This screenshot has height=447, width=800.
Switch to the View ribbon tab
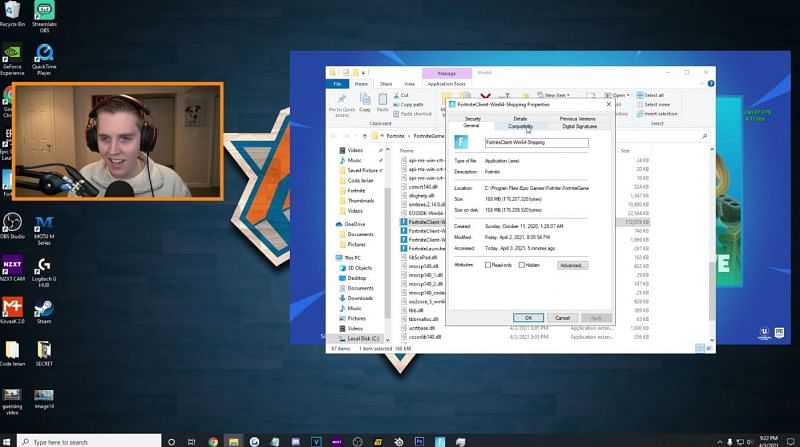pyautogui.click(x=409, y=84)
